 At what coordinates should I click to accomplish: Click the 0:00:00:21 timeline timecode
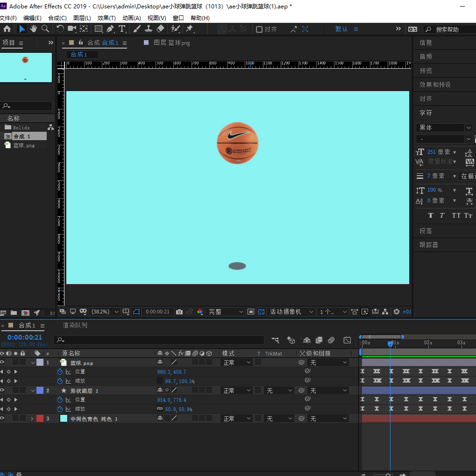click(x=25, y=337)
